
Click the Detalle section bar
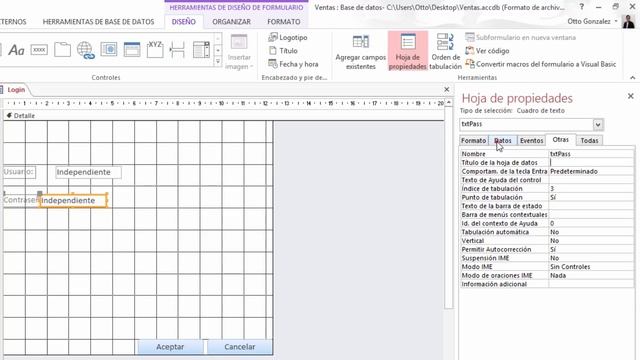[223, 116]
